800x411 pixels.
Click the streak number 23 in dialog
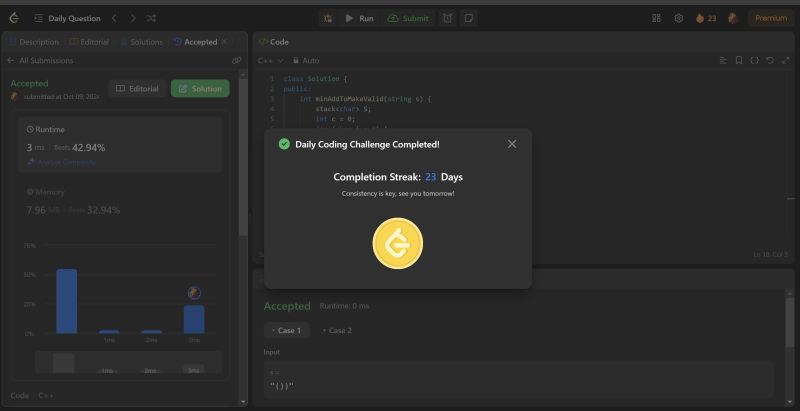431,177
